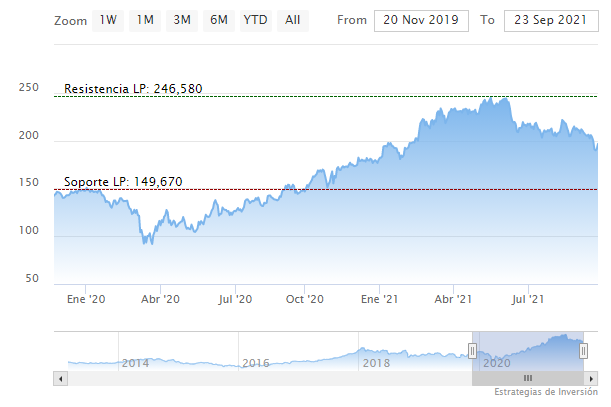Jump to 2014 in the navigator
Image resolution: width=611 pixels, height=407 pixels.
tap(135, 363)
